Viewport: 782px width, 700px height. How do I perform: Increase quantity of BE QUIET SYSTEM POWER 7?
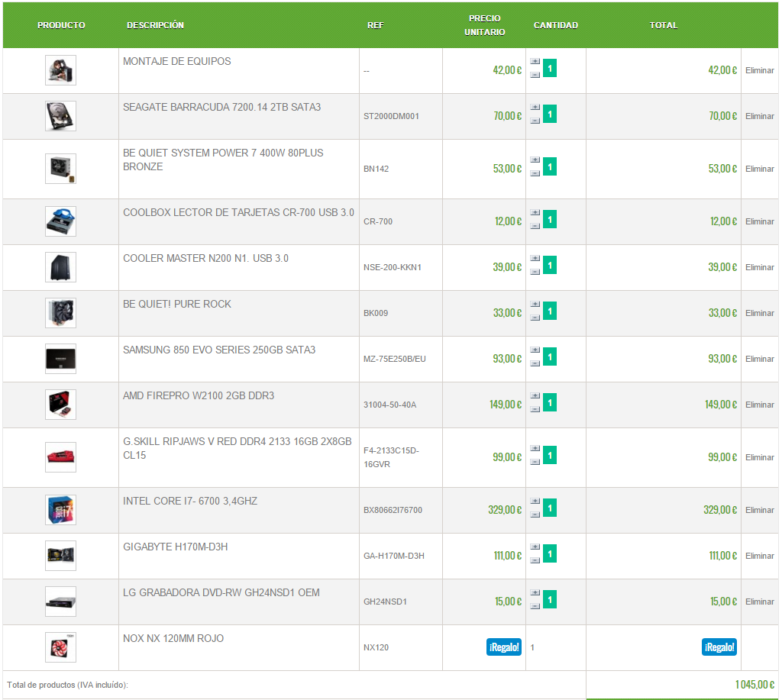535,160
